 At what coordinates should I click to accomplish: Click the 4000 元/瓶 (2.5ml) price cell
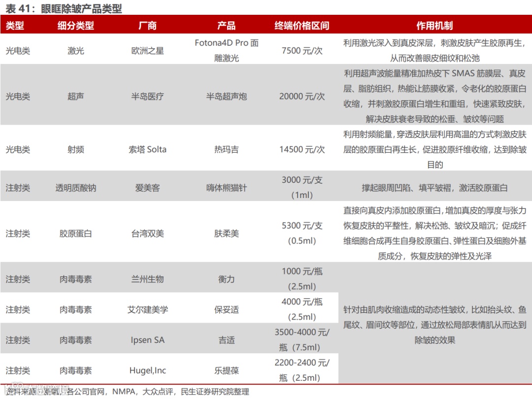302,309
